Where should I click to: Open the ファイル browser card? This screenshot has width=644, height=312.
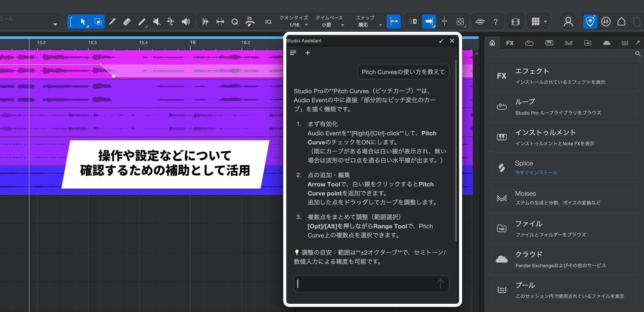564,229
